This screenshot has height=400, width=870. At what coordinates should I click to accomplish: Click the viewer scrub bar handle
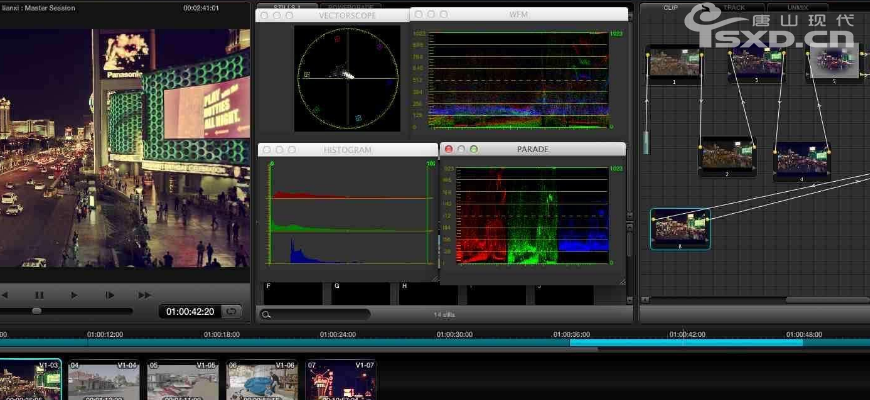37,311
